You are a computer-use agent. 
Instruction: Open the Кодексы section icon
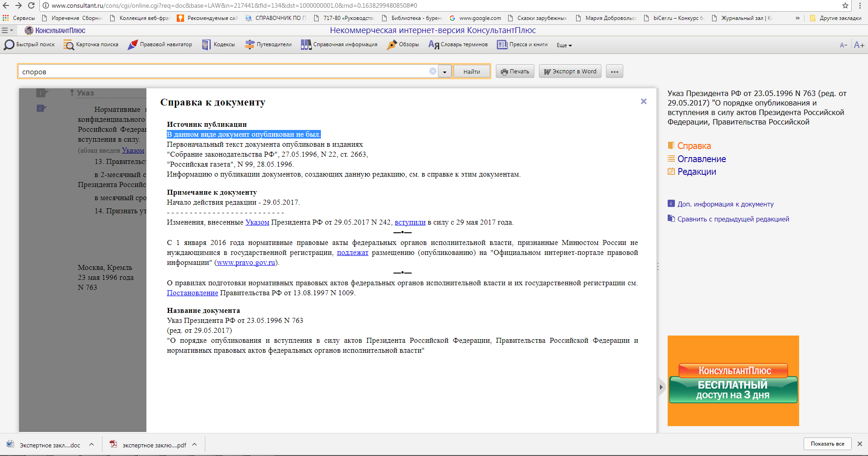206,45
